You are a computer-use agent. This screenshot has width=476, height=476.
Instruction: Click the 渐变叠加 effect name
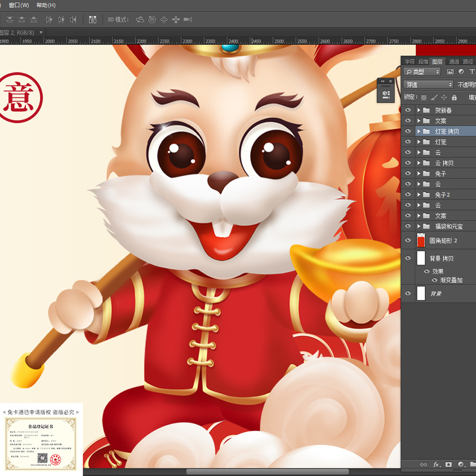pyautogui.click(x=451, y=280)
